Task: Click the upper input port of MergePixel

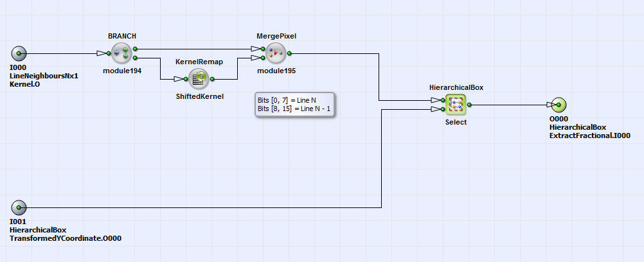Action: pos(263,49)
